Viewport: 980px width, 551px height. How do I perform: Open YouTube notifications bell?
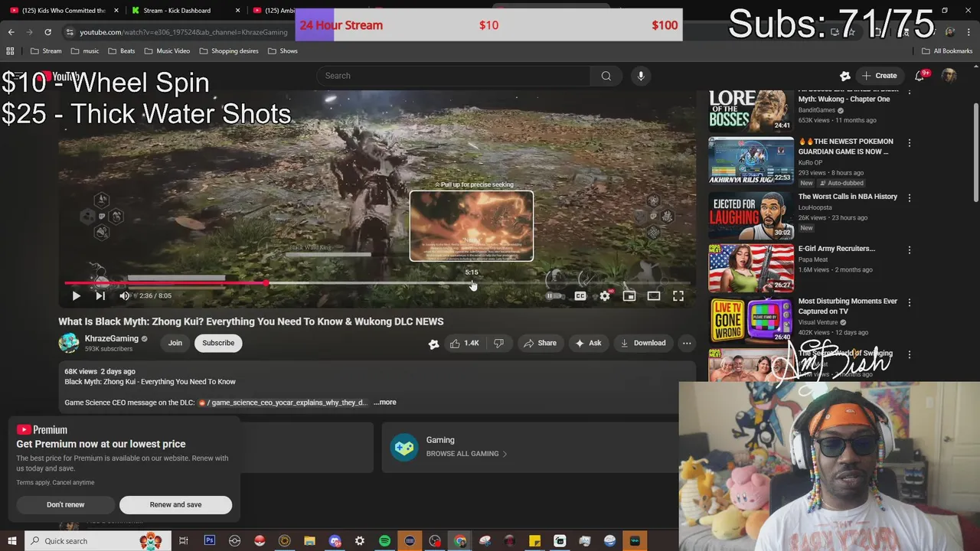[920, 76]
